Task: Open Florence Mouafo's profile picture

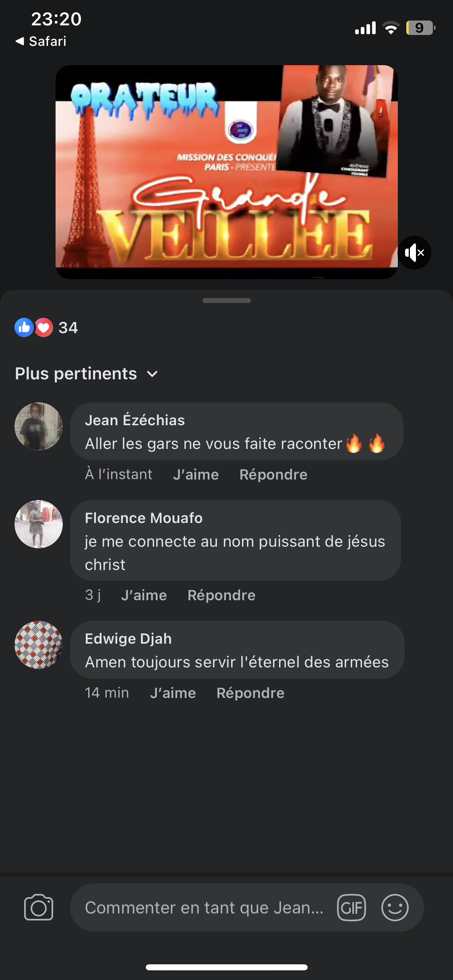Action: [39, 524]
